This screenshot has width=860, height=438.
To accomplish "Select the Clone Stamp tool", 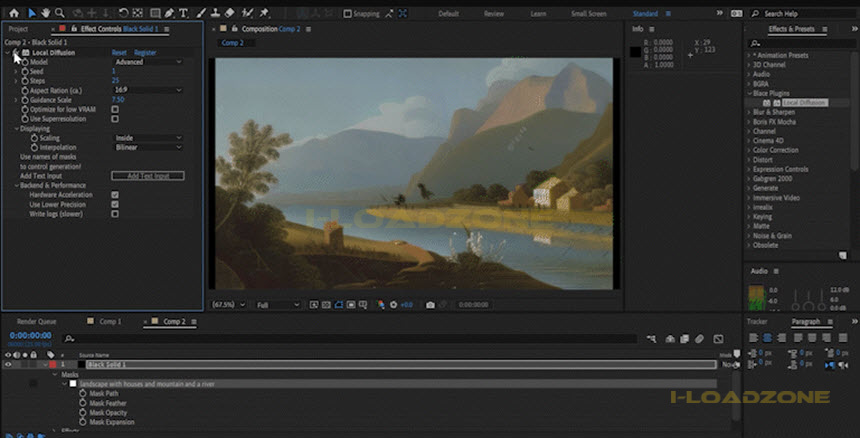I will 216,13.
